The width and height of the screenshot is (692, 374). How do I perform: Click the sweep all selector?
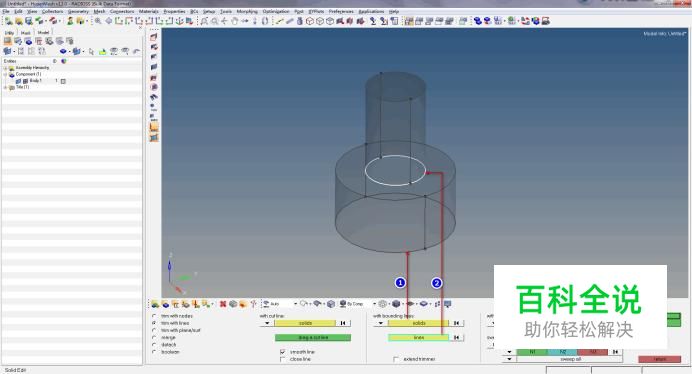(569, 359)
